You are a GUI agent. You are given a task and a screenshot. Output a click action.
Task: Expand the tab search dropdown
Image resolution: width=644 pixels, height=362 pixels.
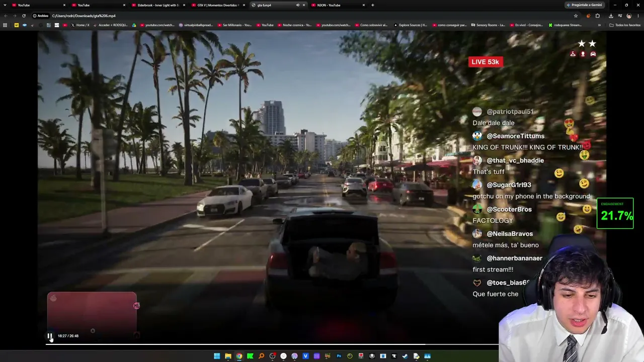click(6, 5)
